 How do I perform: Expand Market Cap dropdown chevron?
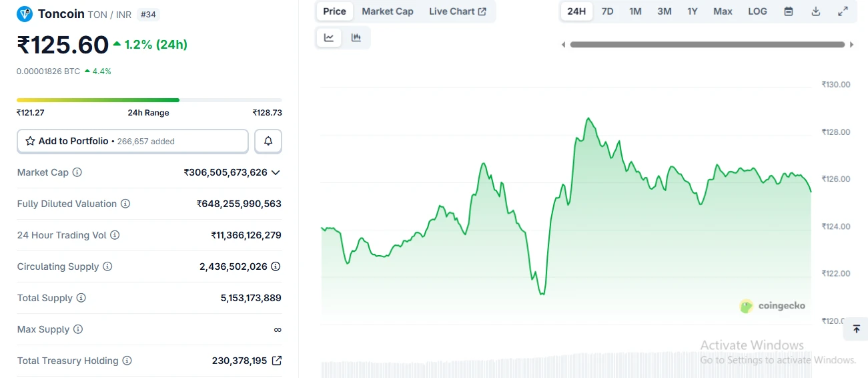pyautogui.click(x=276, y=172)
